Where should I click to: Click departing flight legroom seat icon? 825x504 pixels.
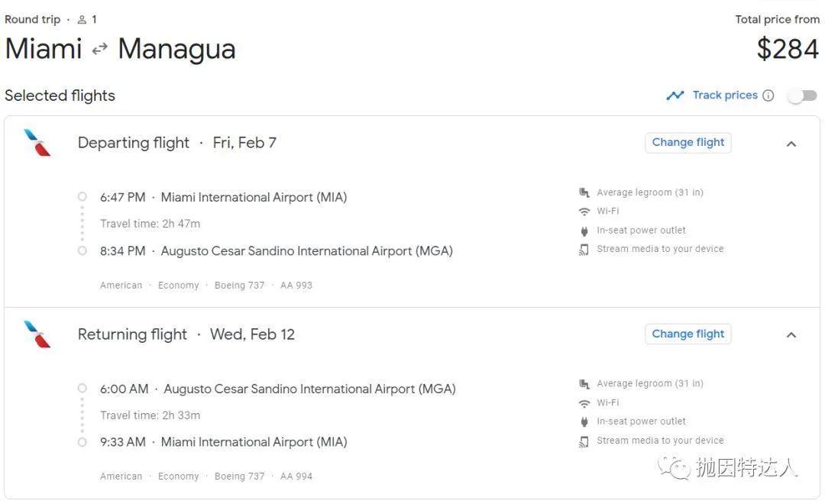584,192
